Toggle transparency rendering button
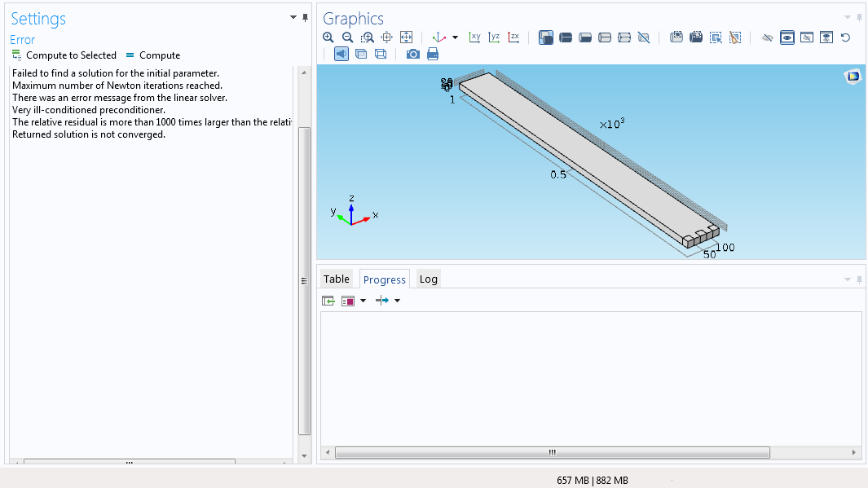868x488 pixels. click(x=360, y=54)
